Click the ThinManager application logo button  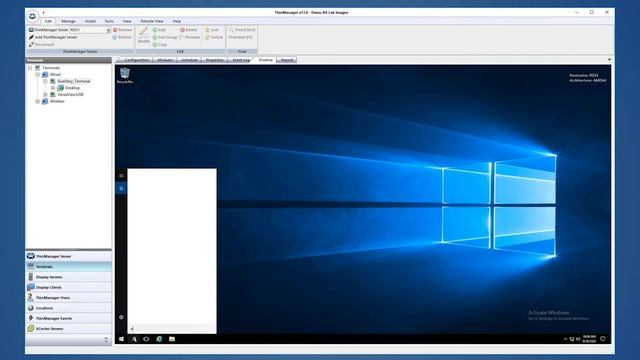point(32,16)
